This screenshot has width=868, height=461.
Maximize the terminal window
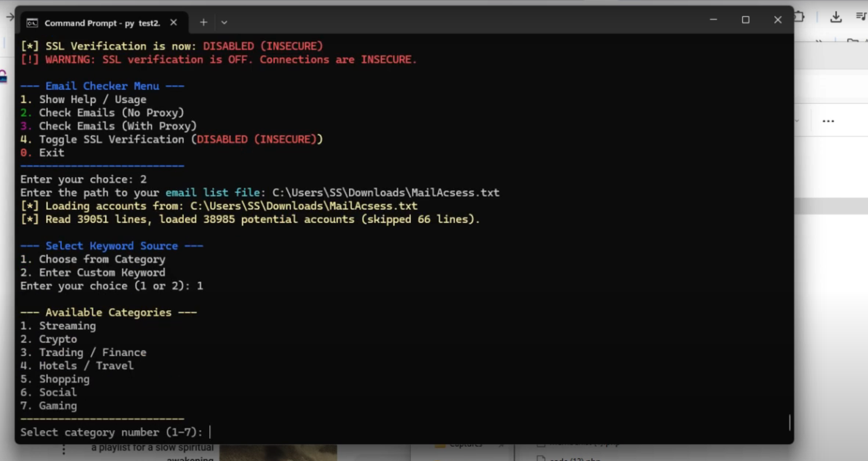coord(745,20)
